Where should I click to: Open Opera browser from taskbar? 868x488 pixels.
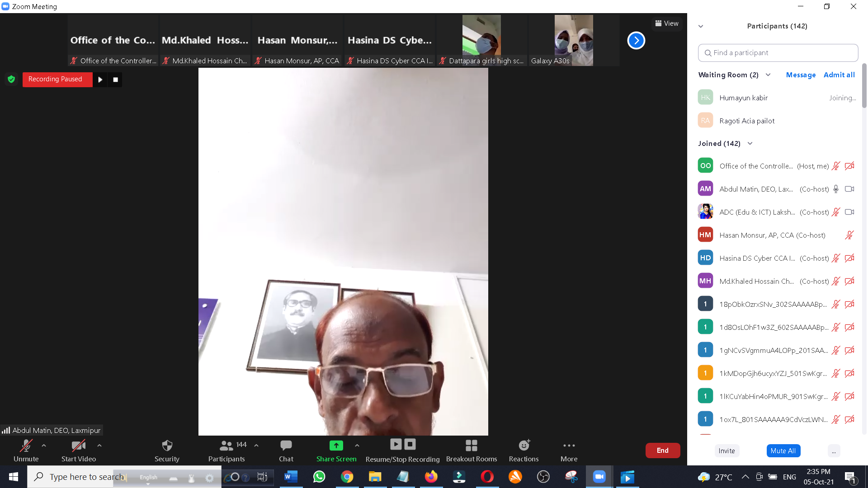(x=487, y=477)
